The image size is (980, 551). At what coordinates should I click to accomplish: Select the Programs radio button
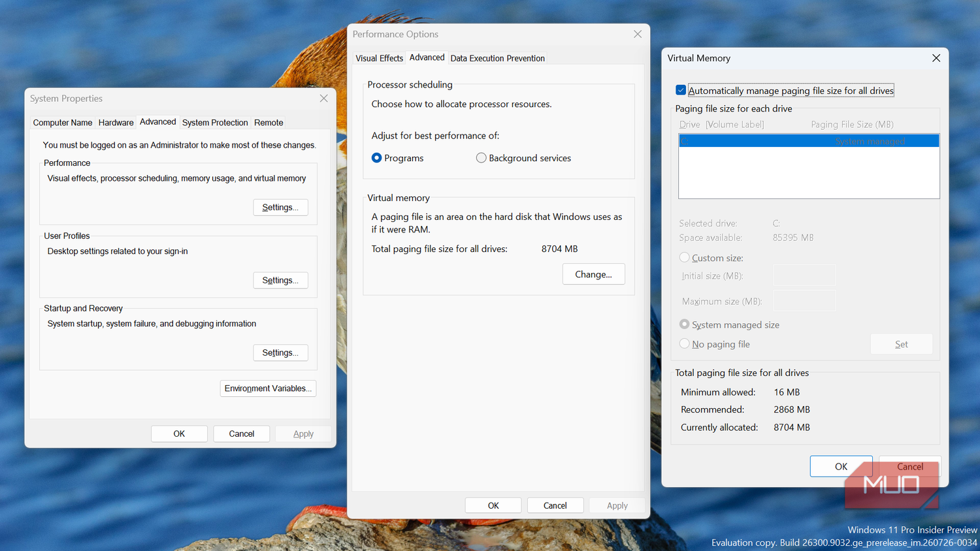pyautogui.click(x=376, y=158)
